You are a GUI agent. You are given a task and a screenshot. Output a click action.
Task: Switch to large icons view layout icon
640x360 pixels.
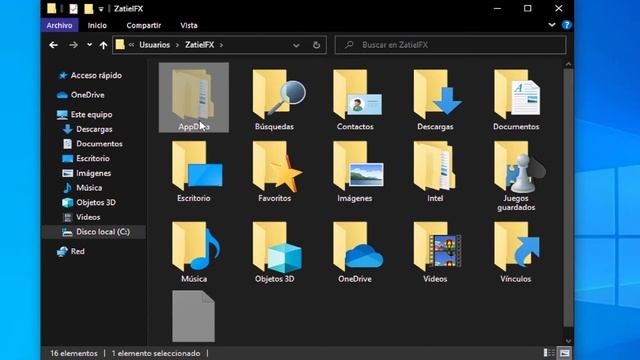(x=564, y=353)
